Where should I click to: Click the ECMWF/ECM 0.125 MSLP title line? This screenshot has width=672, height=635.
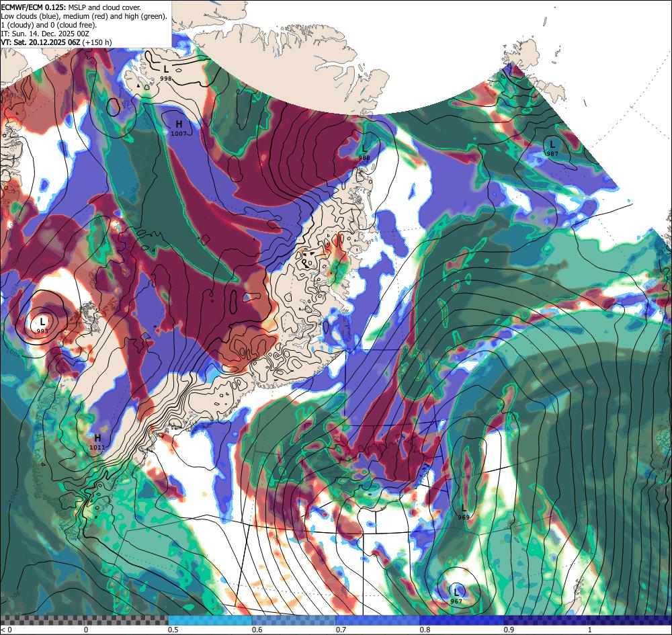71,7
